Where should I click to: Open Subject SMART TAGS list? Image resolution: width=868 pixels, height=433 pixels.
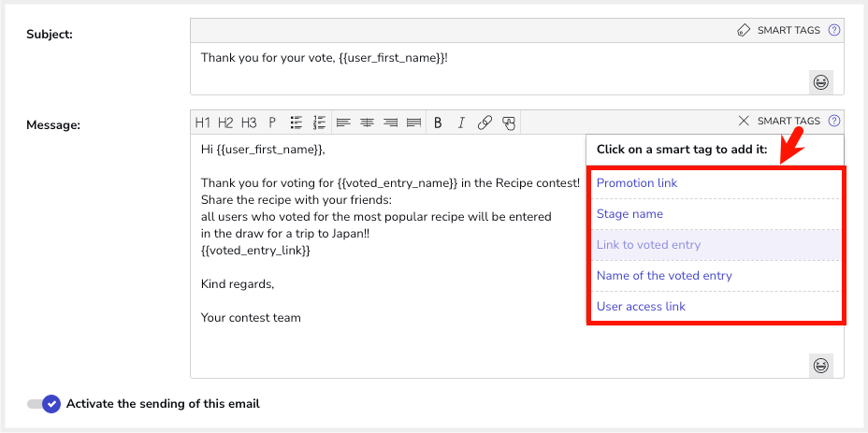pyautogui.click(x=788, y=31)
